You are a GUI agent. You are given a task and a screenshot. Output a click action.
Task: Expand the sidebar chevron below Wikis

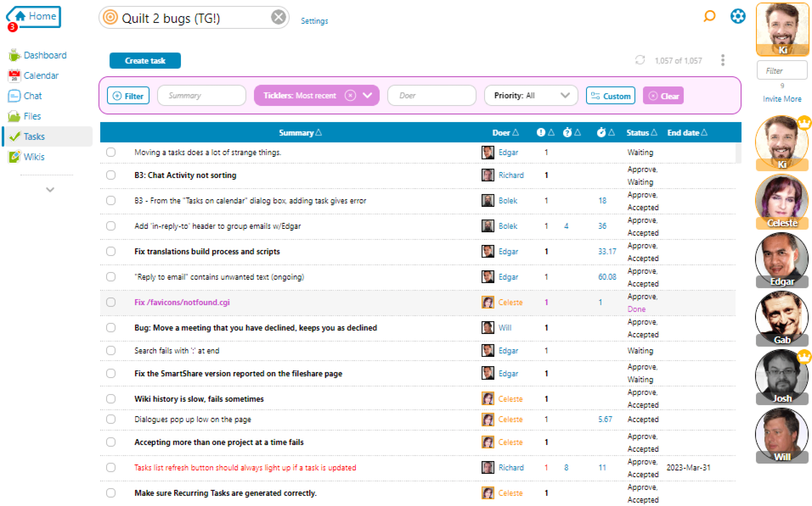(50, 190)
